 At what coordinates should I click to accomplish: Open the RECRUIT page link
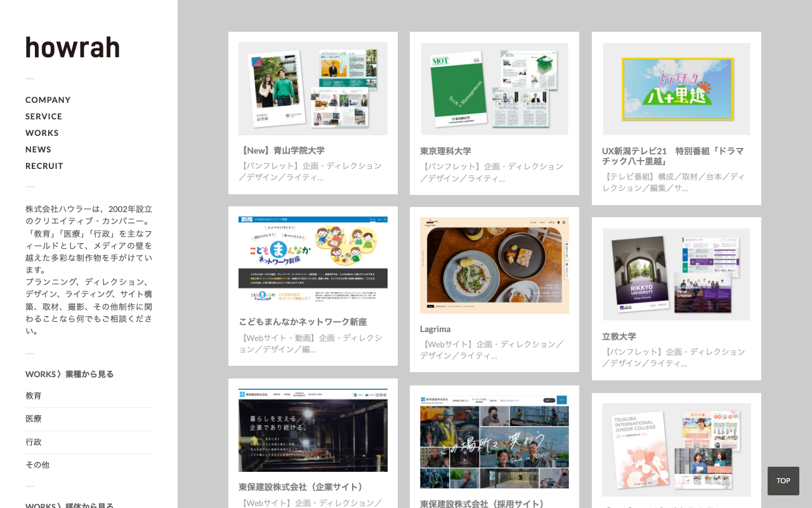pyautogui.click(x=44, y=166)
